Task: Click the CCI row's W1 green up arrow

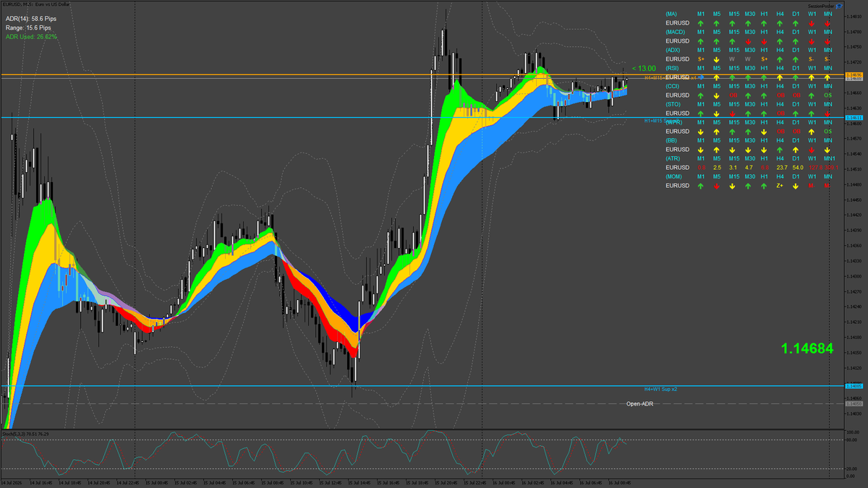Action: (x=812, y=95)
